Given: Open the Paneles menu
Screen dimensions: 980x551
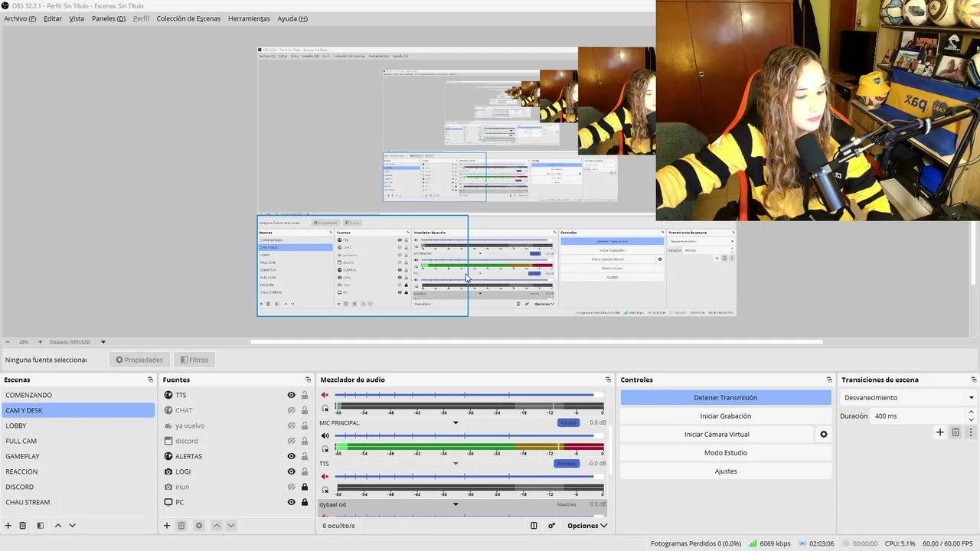Looking at the screenshot, I should point(109,18).
